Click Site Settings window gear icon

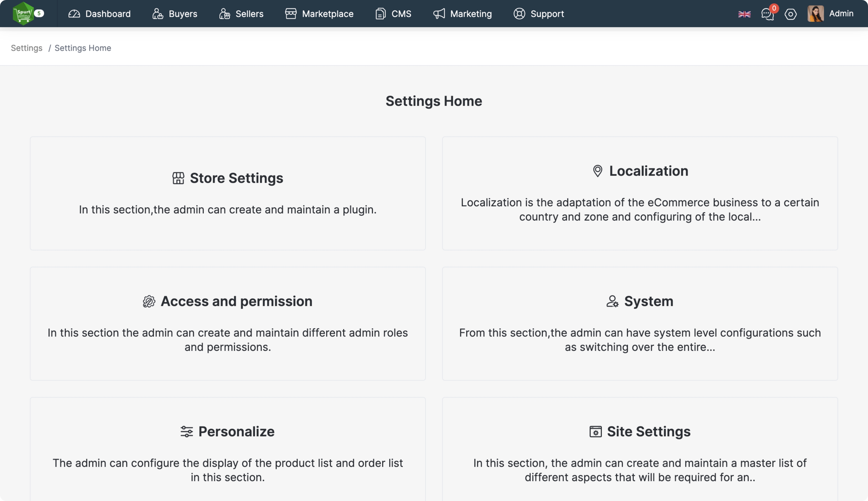pos(595,431)
